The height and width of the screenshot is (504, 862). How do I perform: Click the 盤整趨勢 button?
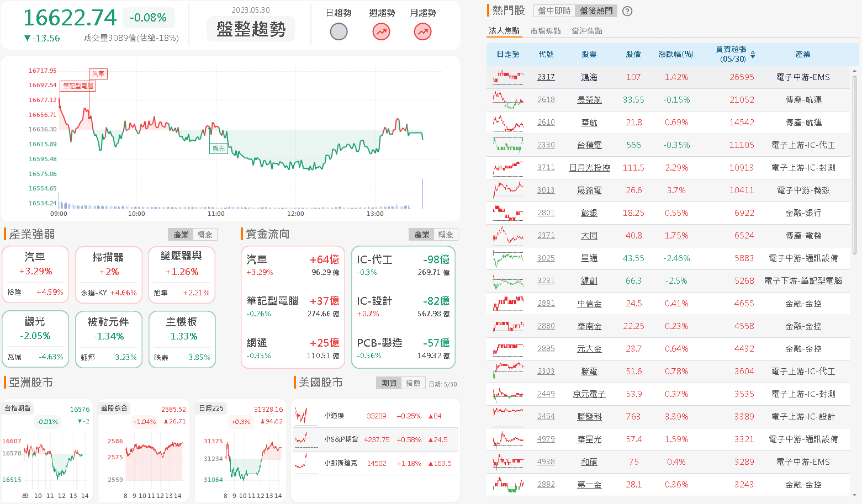[251, 29]
